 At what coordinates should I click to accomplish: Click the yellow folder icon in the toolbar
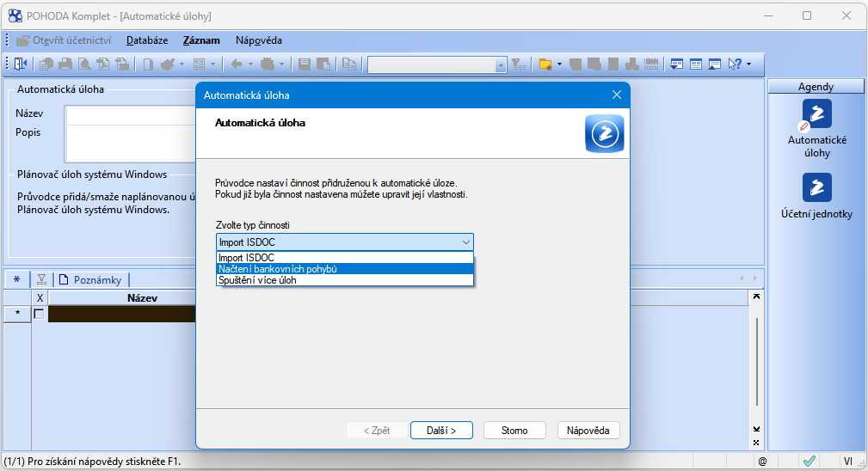[x=545, y=64]
